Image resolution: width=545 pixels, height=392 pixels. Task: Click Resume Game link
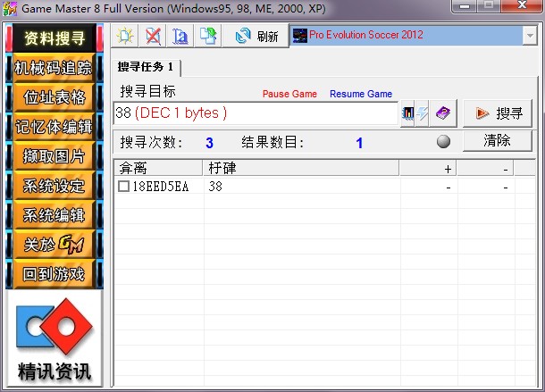tap(361, 94)
